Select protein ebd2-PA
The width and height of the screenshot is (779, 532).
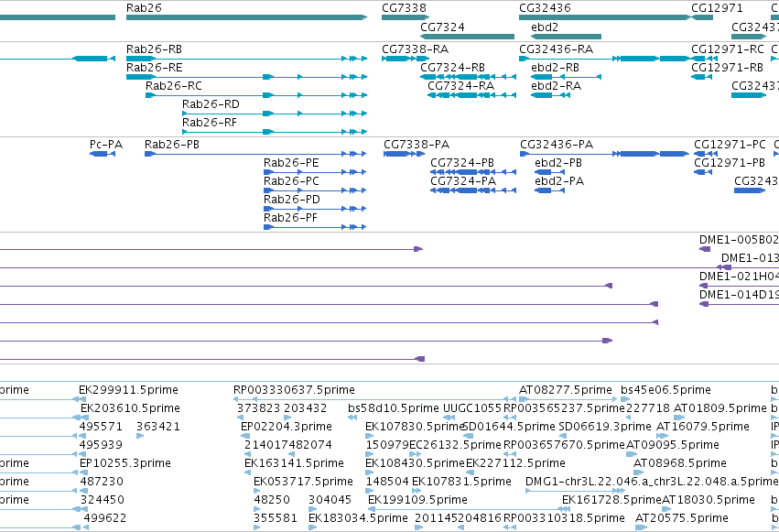[549, 190]
